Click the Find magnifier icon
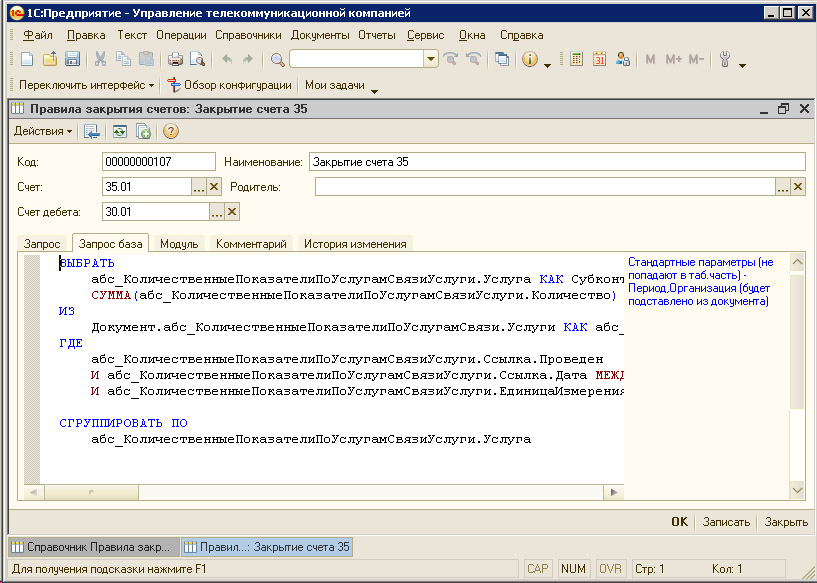 (277, 60)
